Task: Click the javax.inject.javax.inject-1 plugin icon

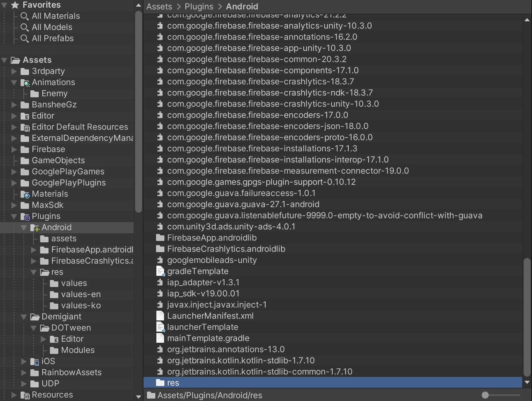Action: pos(160,305)
